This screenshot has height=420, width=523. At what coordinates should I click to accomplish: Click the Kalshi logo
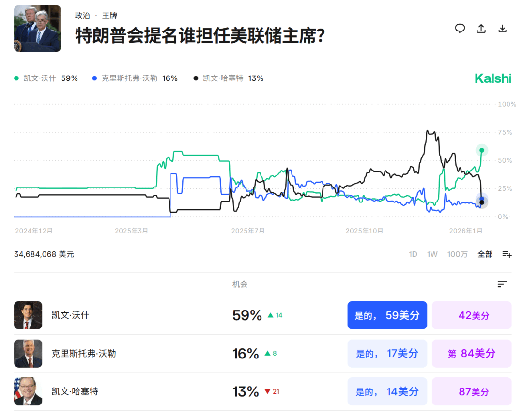click(x=492, y=78)
